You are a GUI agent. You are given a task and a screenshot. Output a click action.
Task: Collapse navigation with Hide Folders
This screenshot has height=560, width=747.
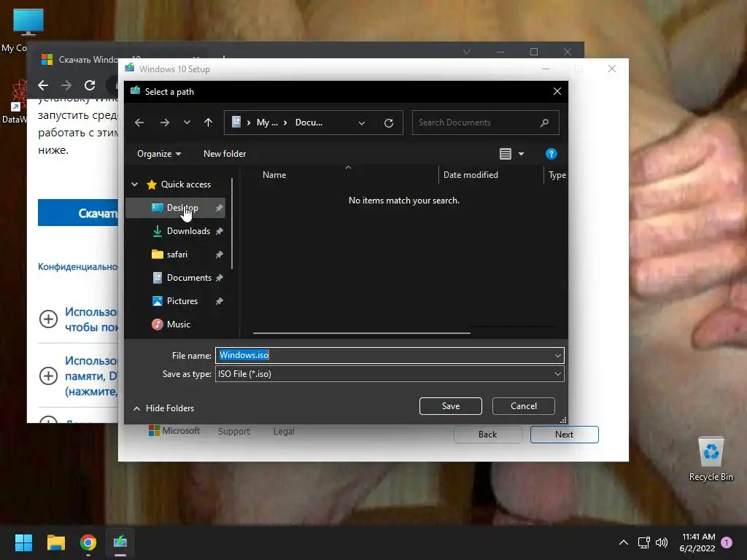click(163, 408)
